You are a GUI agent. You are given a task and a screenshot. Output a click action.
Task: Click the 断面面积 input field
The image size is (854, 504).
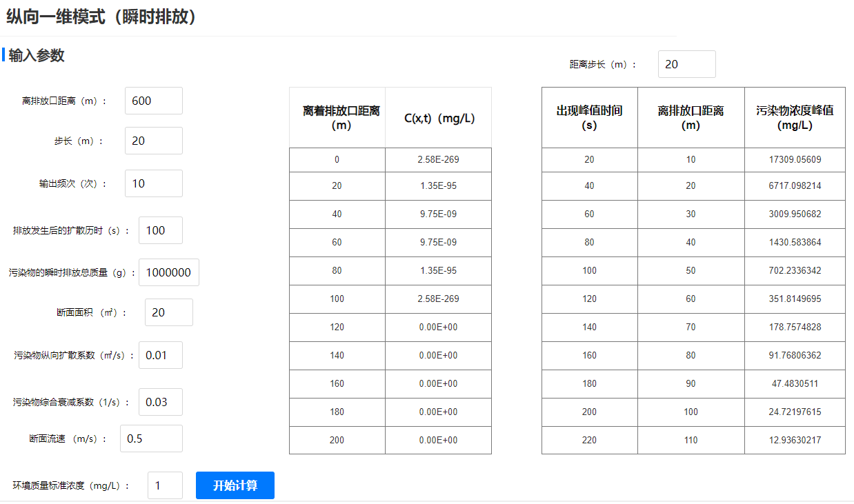pyautogui.click(x=168, y=312)
